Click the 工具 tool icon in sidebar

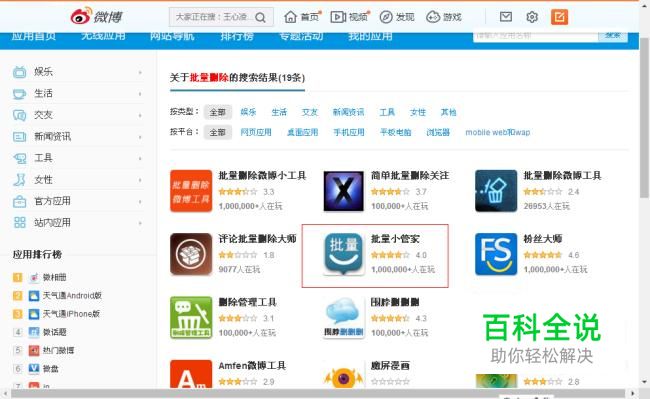[x=19, y=158]
